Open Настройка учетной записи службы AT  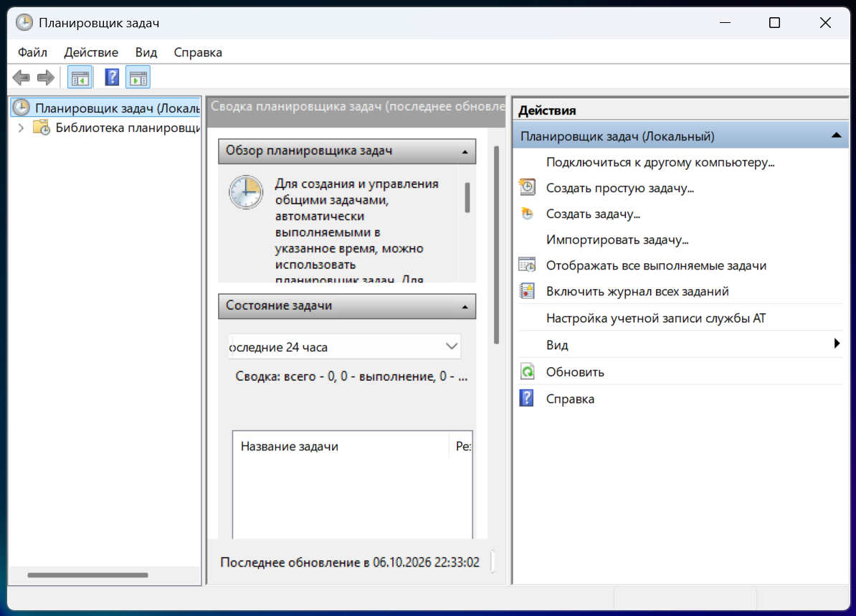click(656, 318)
